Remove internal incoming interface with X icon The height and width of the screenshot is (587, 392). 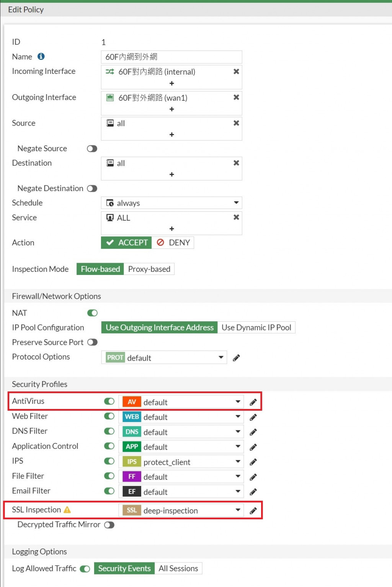pyautogui.click(x=236, y=72)
